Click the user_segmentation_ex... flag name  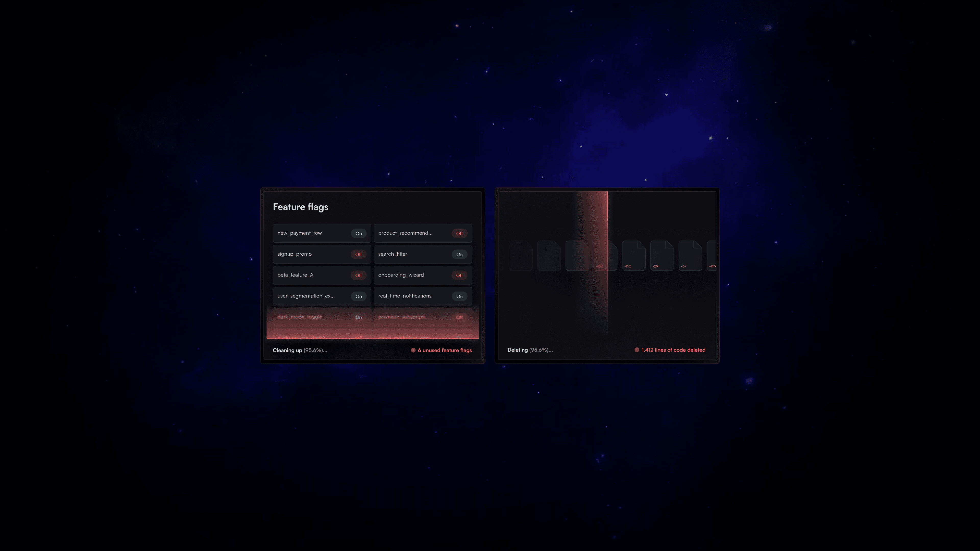[x=306, y=296]
